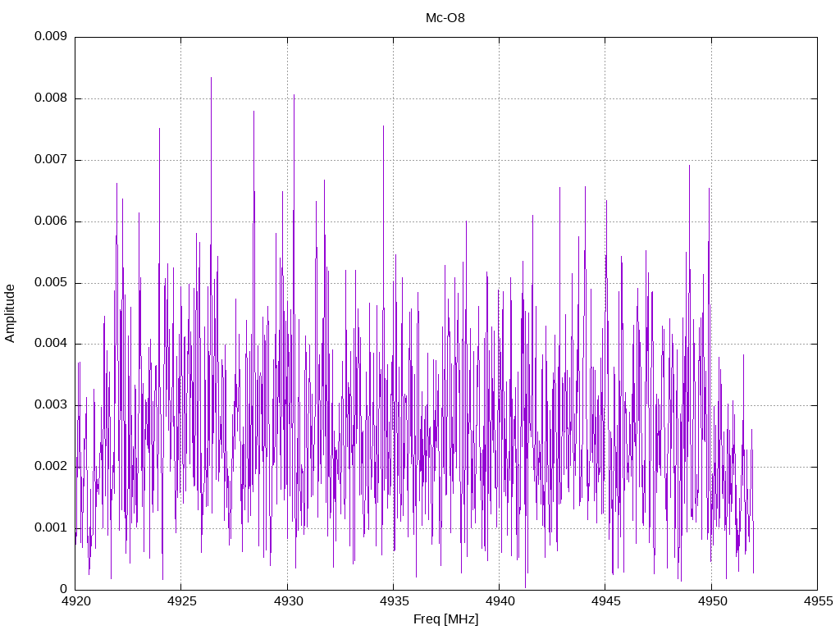Click the 0.006 y-axis tick label
The image size is (840, 630).
pyautogui.click(x=51, y=221)
